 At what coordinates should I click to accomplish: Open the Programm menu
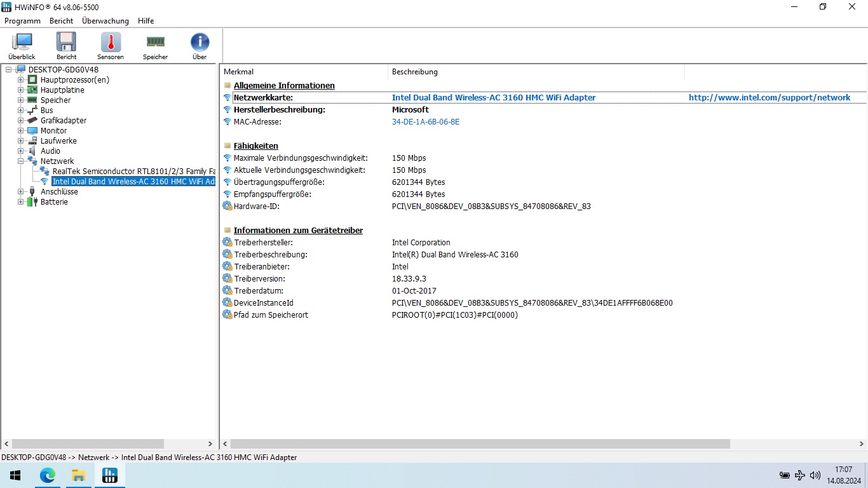[x=22, y=21]
